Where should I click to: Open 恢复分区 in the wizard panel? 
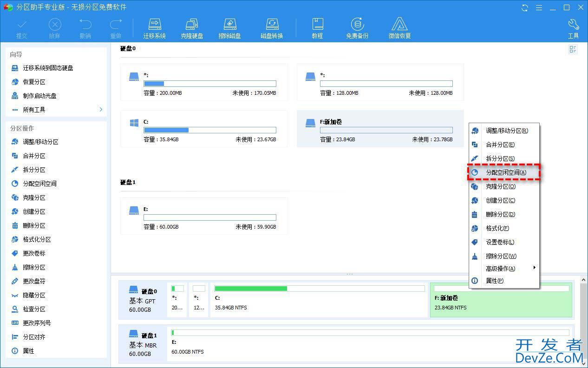[x=34, y=82]
